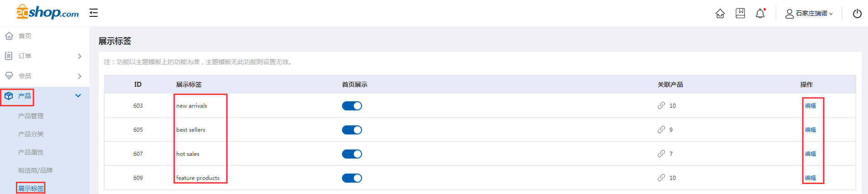Image resolution: width=868 pixels, height=194 pixels.
Task: Turn off feature products homepage toggle
Action: [352, 178]
